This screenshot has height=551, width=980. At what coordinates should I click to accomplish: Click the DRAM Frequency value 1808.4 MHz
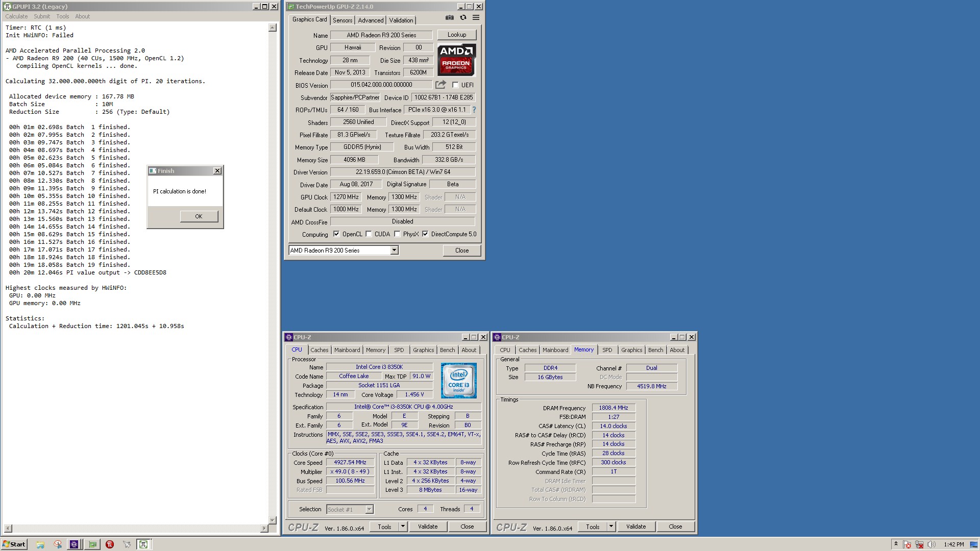614,408
